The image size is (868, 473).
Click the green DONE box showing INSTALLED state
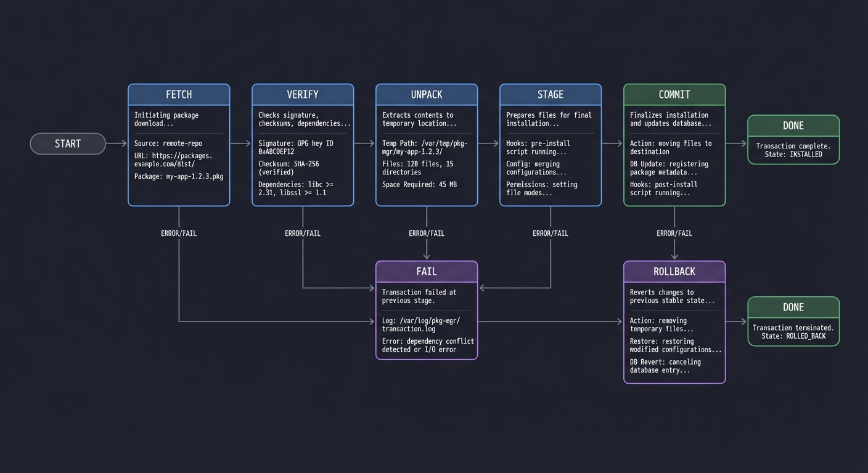793,139
